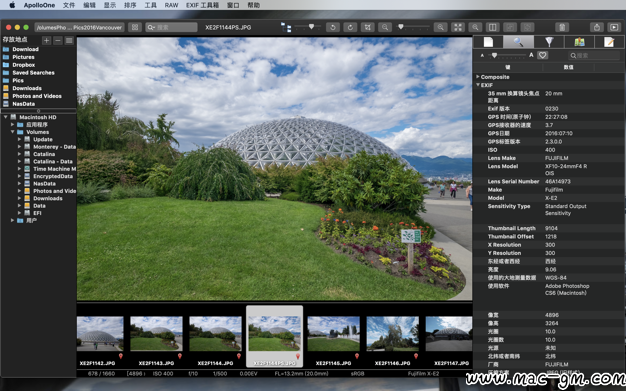626x391 pixels.
Task: Select the EFI volume in tree
Action: pyautogui.click(x=37, y=213)
